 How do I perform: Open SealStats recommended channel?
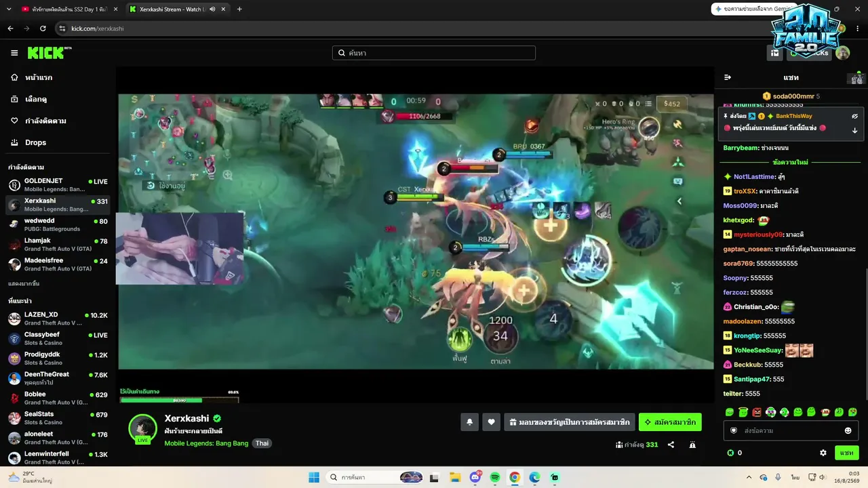pos(58,418)
